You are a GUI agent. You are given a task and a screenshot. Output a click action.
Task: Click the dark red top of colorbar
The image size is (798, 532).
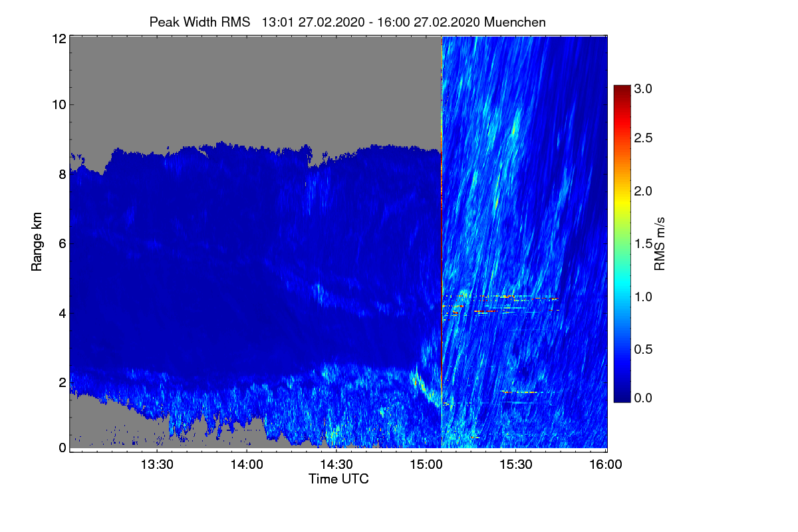pyautogui.click(x=621, y=91)
